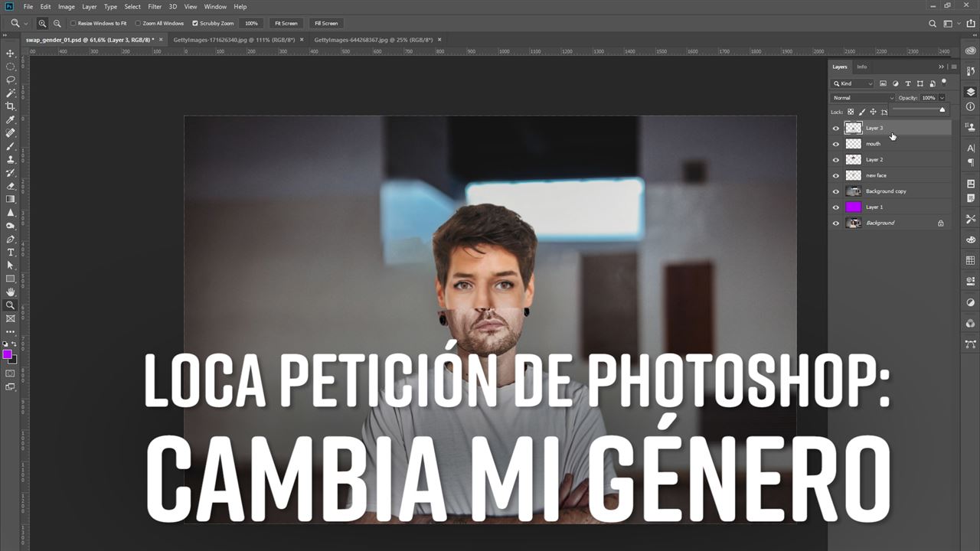The width and height of the screenshot is (980, 551).
Task: Hide the new face layer
Action: pyautogui.click(x=836, y=175)
